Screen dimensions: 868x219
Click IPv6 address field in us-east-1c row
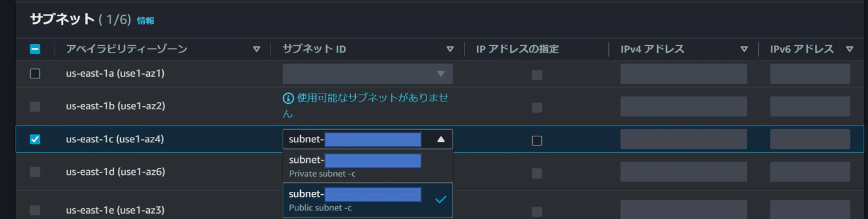click(810, 139)
